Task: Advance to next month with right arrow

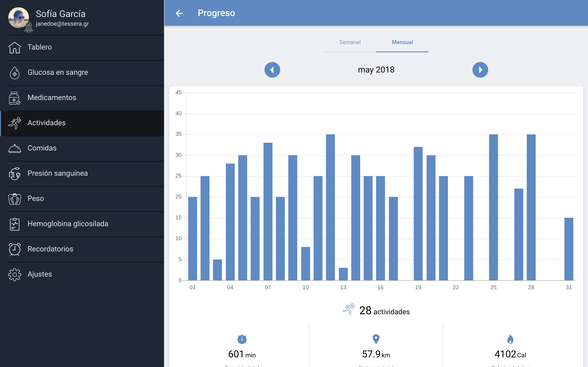Action: coord(480,70)
